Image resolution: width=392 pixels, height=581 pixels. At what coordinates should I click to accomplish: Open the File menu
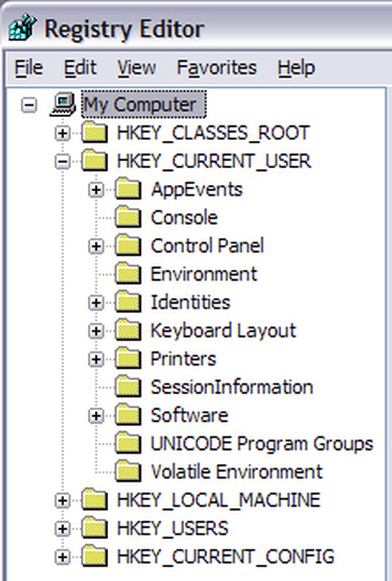click(29, 68)
